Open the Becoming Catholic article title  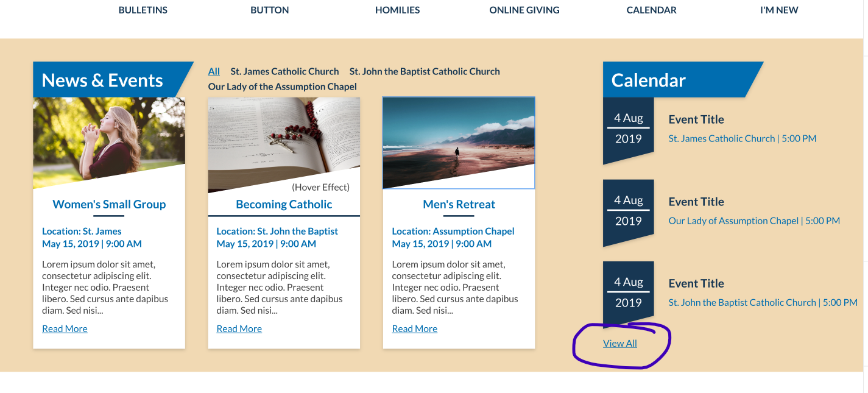(284, 204)
